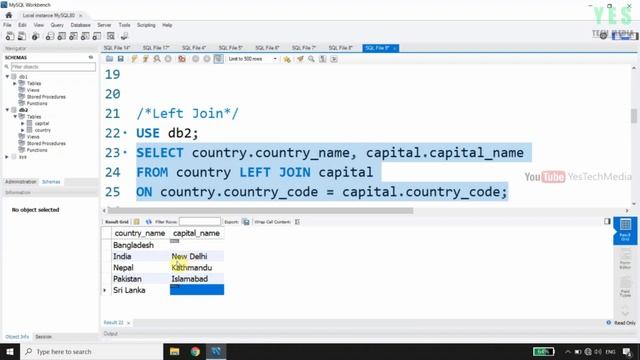Collapse the db2 schema node

click(7, 110)
